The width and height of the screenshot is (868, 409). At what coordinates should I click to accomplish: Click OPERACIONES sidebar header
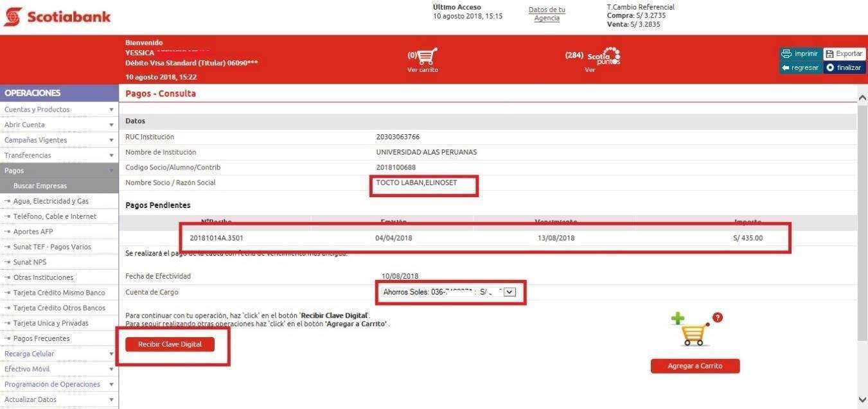click(x=59, y=93)
